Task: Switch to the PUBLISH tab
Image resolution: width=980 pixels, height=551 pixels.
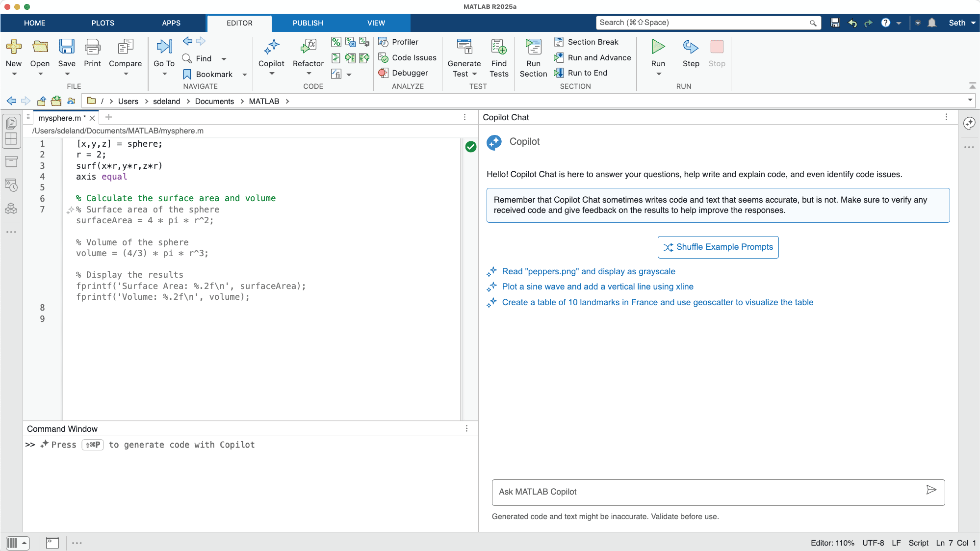Action: [307, 23]
